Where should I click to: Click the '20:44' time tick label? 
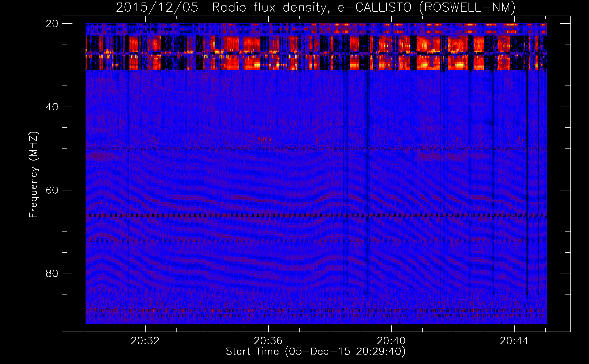click(x=514, y=341)
